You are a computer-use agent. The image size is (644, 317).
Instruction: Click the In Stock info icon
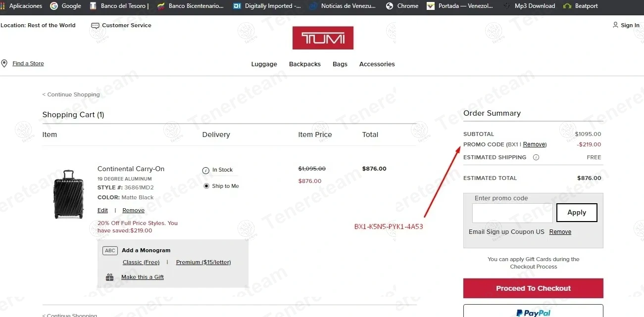tap(206, 170)
